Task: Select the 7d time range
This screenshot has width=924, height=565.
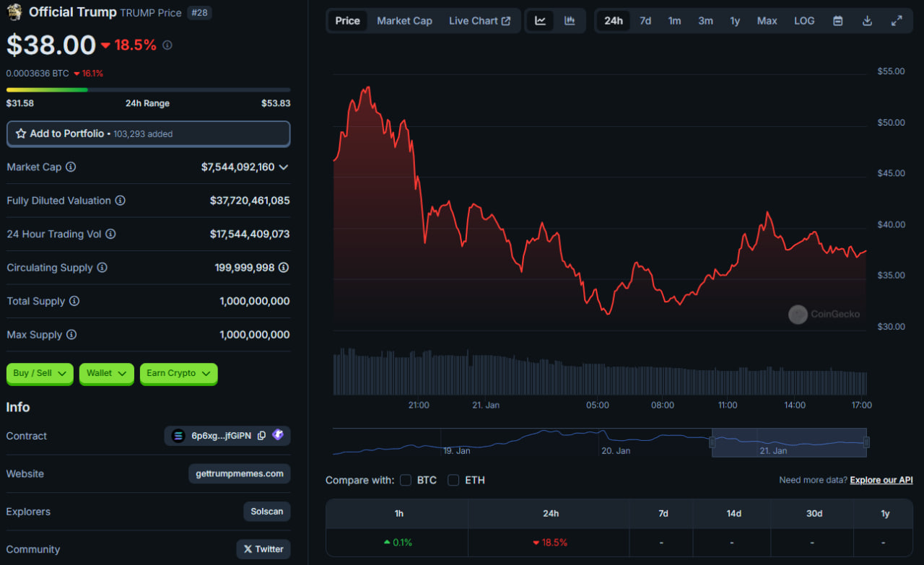Action: (645, 21)
